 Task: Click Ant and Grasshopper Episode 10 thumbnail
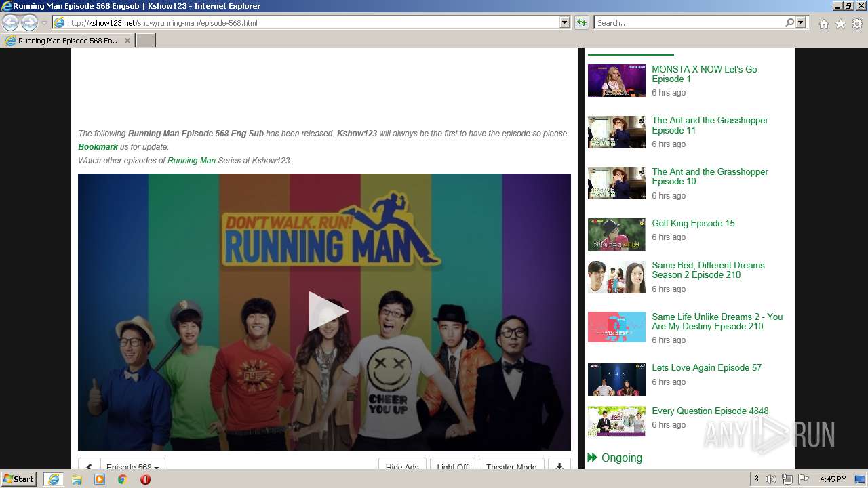tap(616, 183)
